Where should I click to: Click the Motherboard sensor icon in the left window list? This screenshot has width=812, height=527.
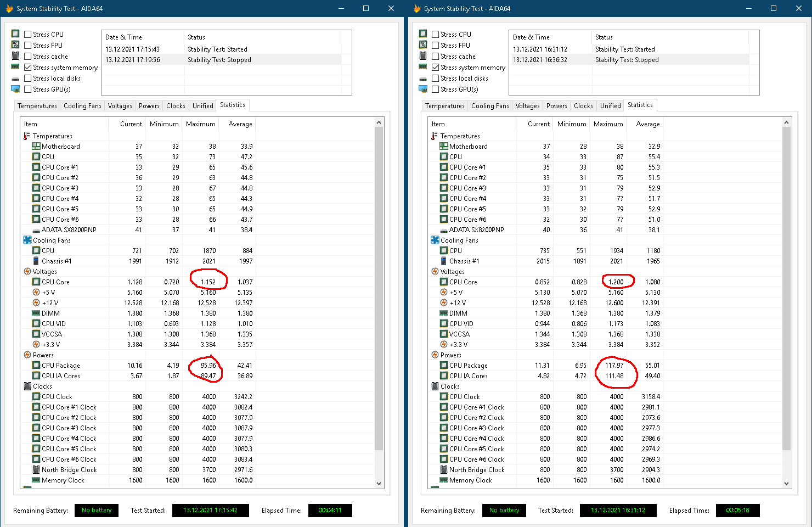(x=36, y=146)
